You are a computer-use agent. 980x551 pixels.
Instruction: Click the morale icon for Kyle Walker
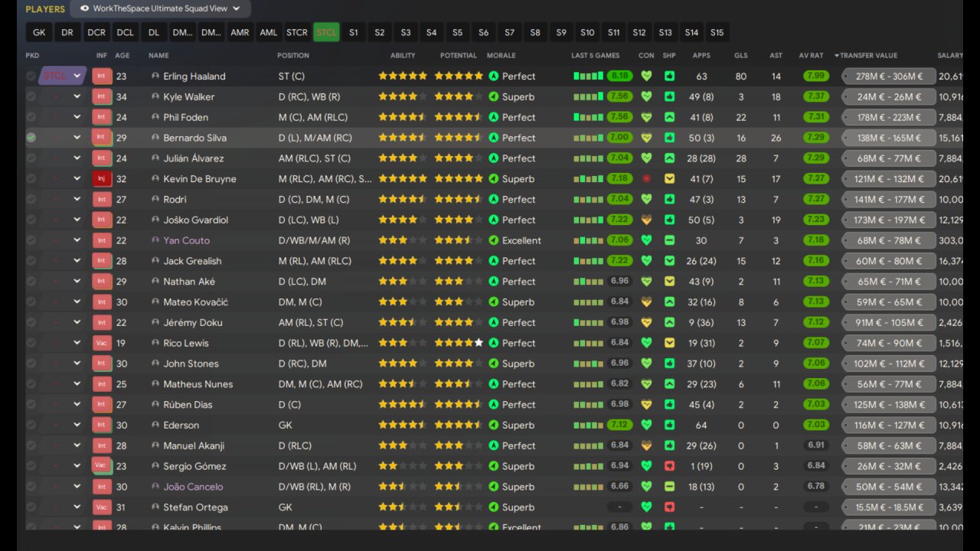[x=494, y=97]
